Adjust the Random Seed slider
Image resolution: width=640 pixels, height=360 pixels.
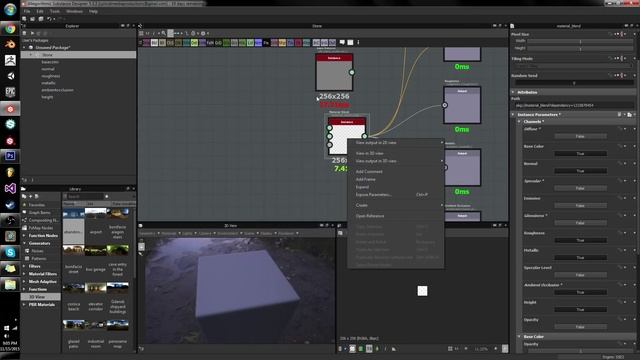pyautogui.click(x=573, y=83)
